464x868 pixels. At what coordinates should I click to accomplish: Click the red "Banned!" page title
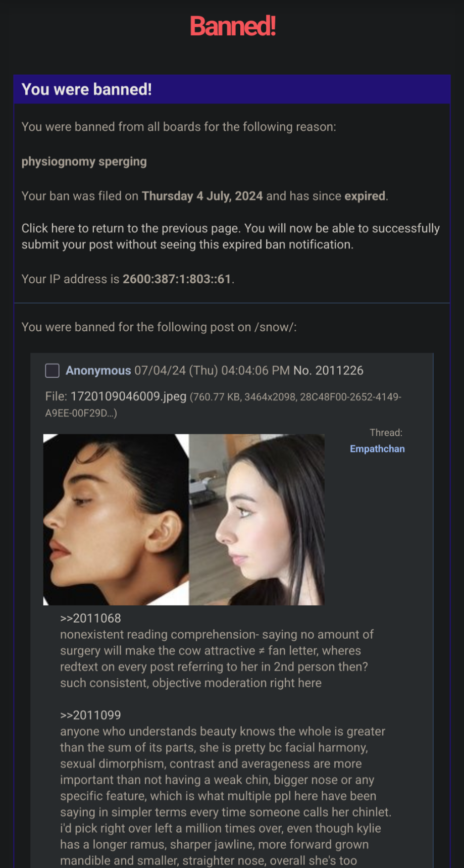coord(233,26)
